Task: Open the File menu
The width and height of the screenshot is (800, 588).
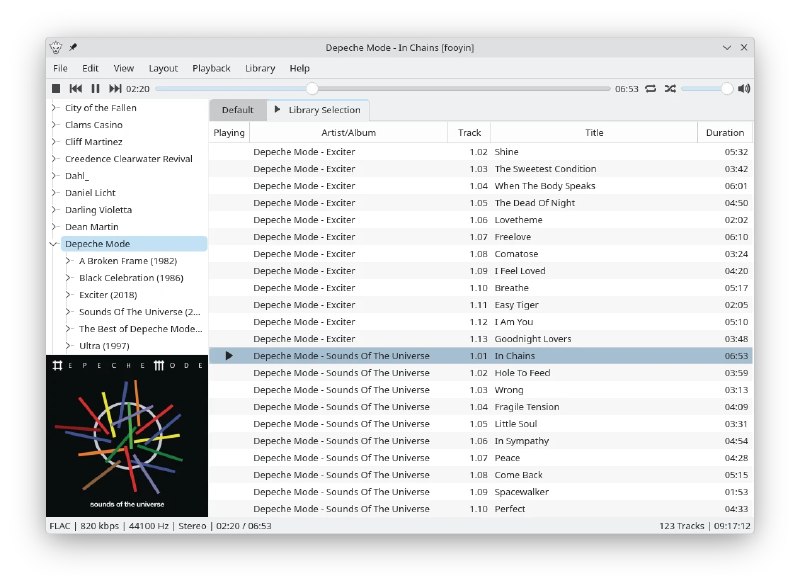Action: (60, 68)
